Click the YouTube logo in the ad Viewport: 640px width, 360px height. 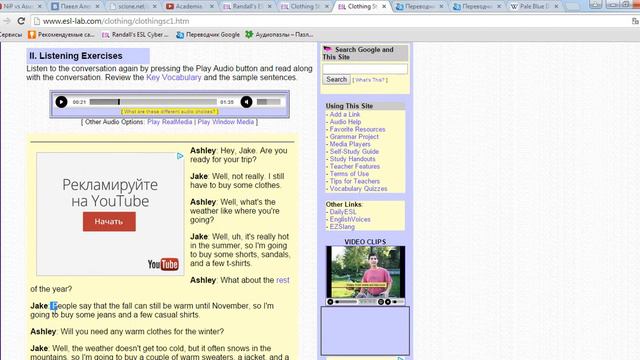[163, 264]
